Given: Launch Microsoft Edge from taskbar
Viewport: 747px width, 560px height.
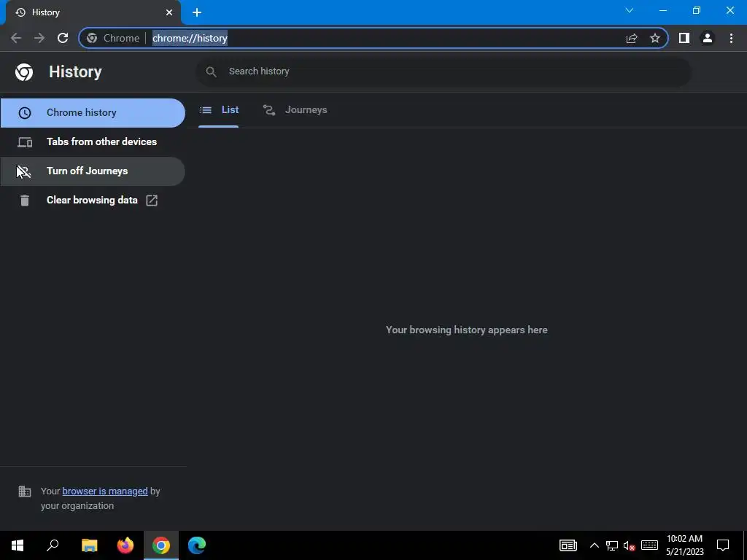Looking at the screenshot, I should [197, 545].
